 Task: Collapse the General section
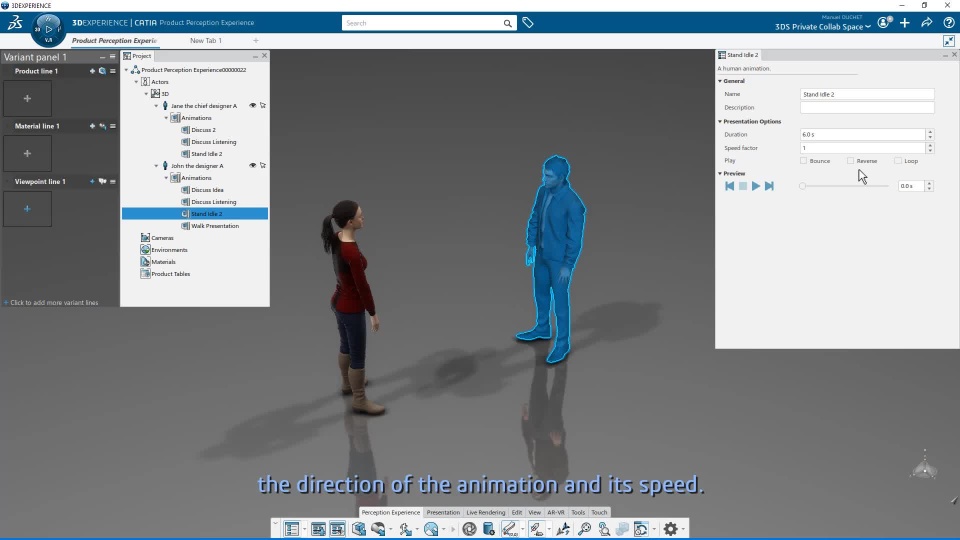(720, 81)
